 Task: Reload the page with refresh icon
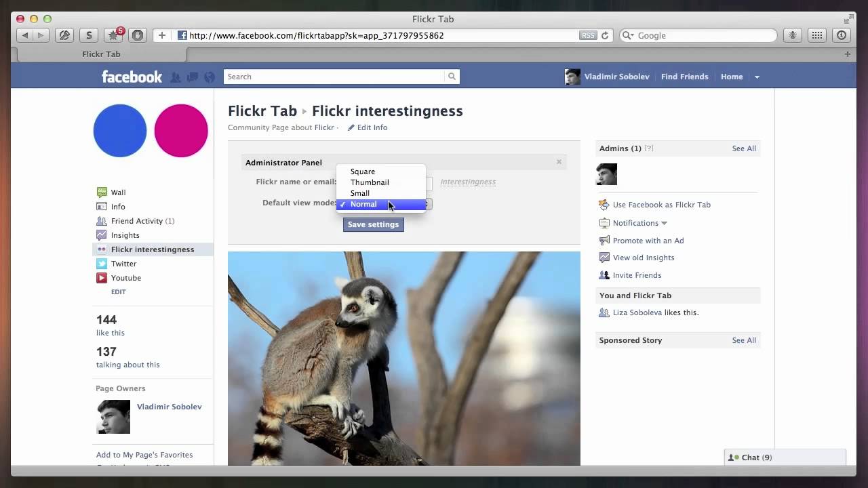(x=605, y=35)
